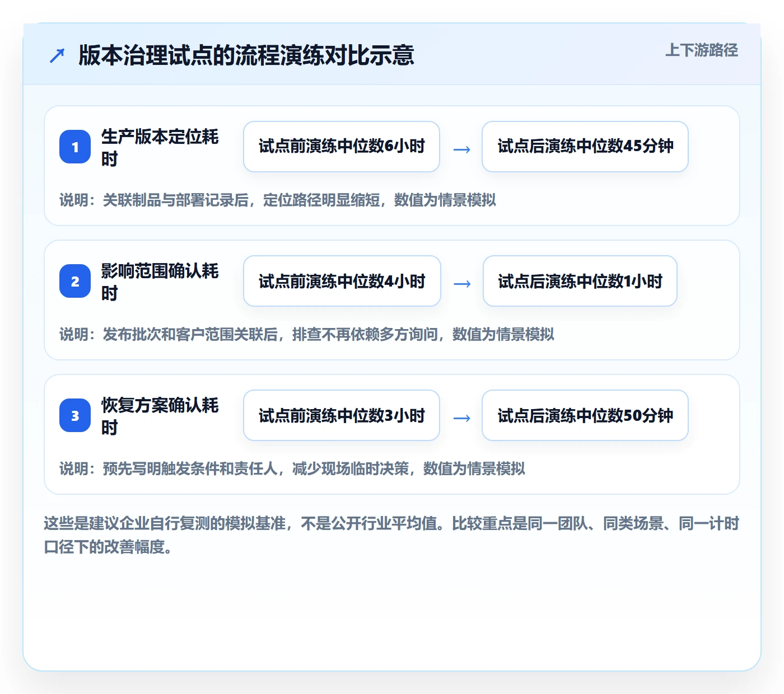Click the 影响范围确认耗时 heading

point(160,282)
